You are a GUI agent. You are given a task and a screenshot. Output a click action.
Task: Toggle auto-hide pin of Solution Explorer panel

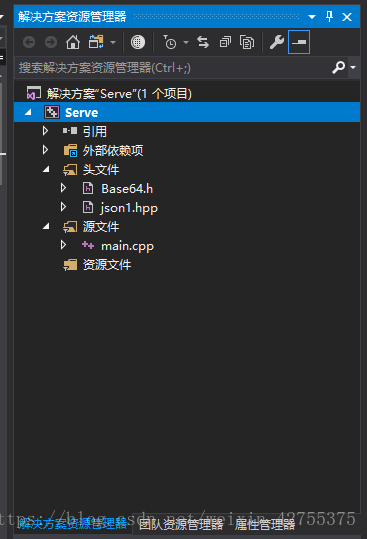tap(329, 16)
